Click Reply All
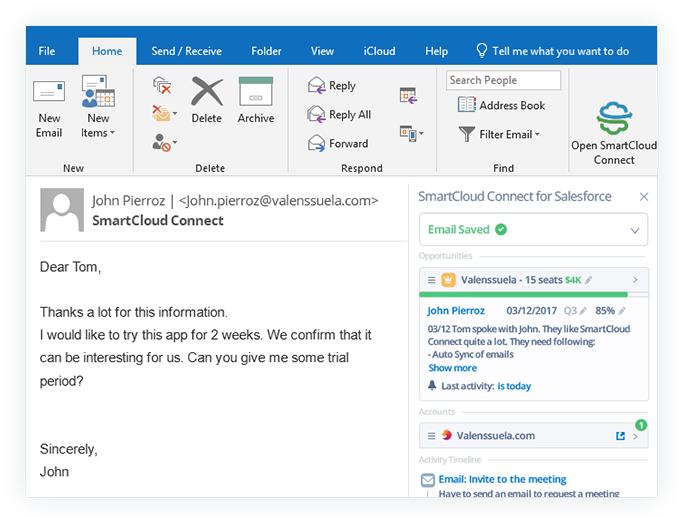This screenshot has width=683, height=523. coord(339,115)
